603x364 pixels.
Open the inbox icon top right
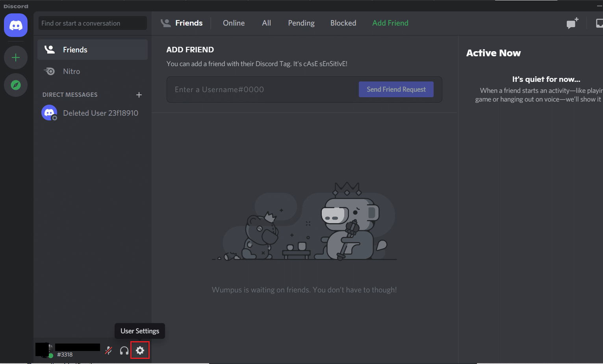[599, 23]
